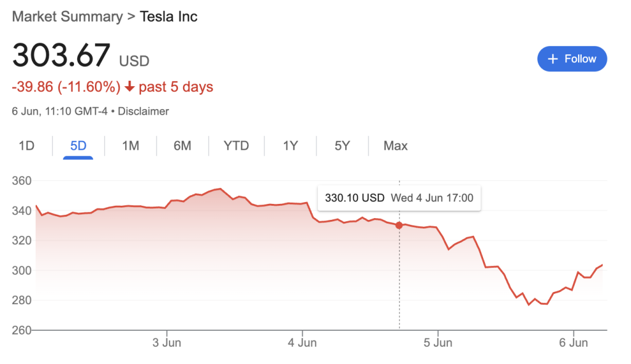Show the Max range chart
631x364 pixels.
pos(395,145)
